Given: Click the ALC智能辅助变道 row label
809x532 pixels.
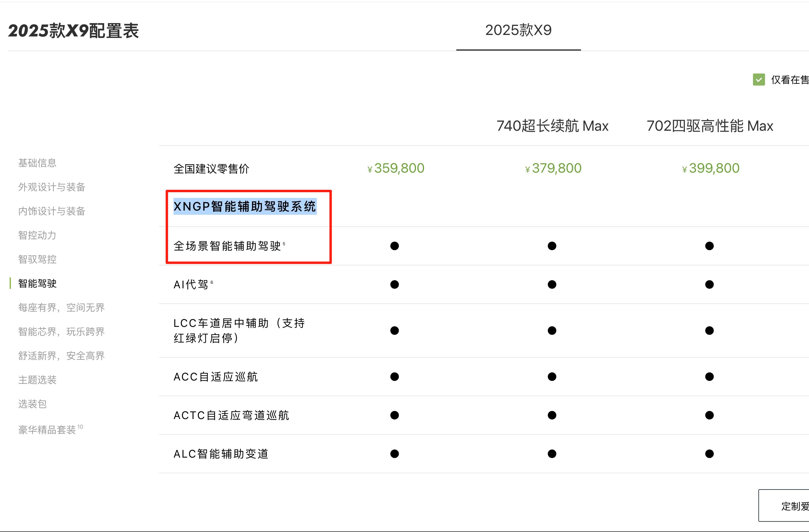Looking at the screenshot, I should tap(221, 454).
